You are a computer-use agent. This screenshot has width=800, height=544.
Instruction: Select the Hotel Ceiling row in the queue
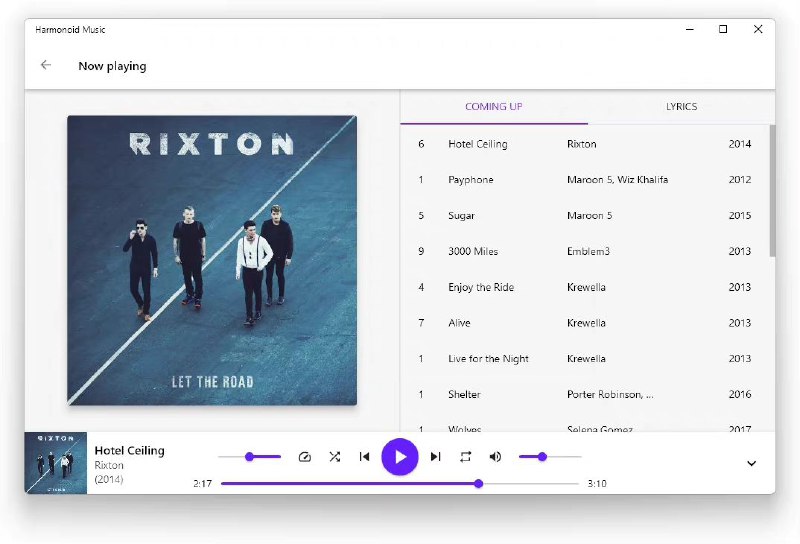coord(585,144)
